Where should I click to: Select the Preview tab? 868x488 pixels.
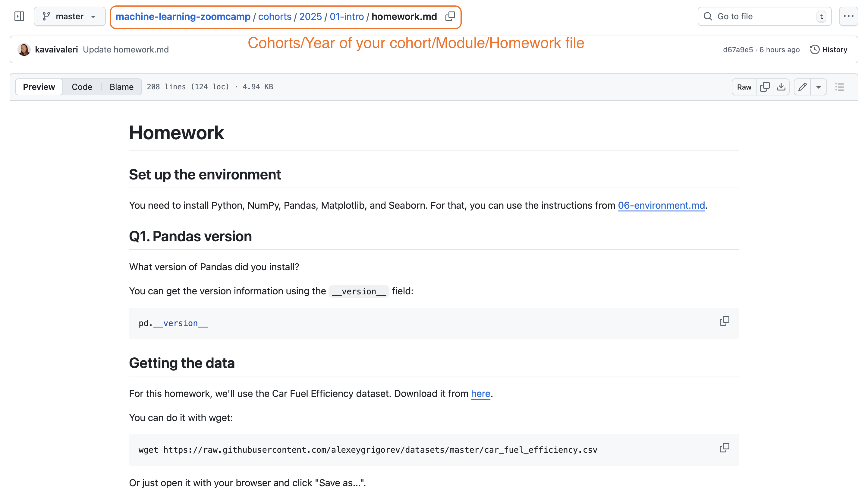coord(39,87)
